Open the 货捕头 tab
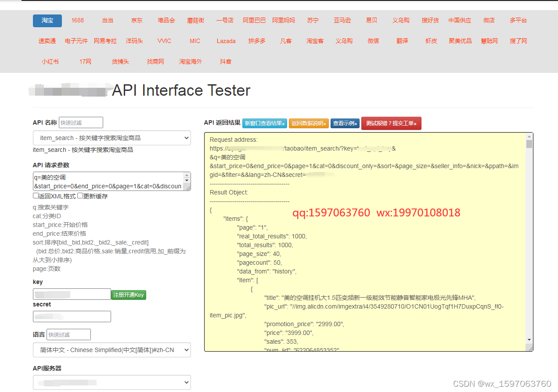Image resolution: width=558 pixels, height=392 pixels. click(120, 62)
